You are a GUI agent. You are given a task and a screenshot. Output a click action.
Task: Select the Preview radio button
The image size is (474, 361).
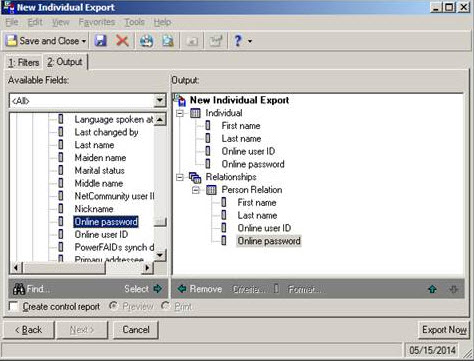click(113, 306)
